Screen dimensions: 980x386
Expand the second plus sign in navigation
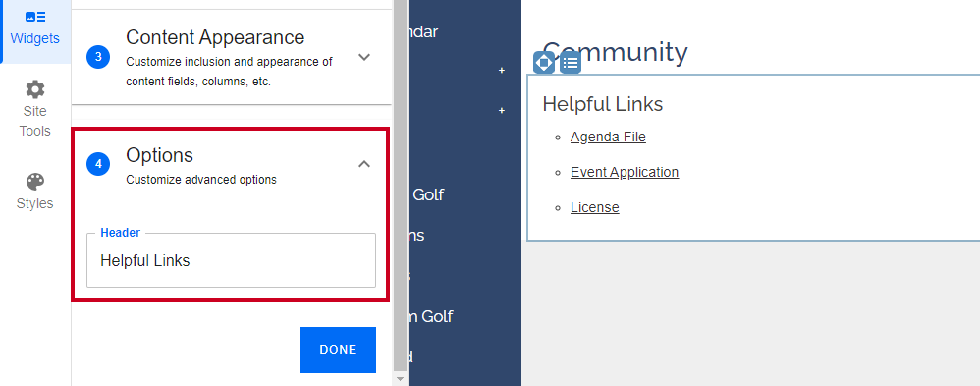pos(501,111)
